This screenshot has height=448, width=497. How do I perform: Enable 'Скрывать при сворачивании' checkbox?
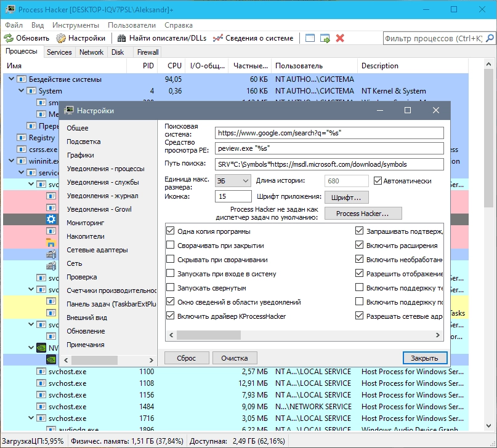click(171, 259)
